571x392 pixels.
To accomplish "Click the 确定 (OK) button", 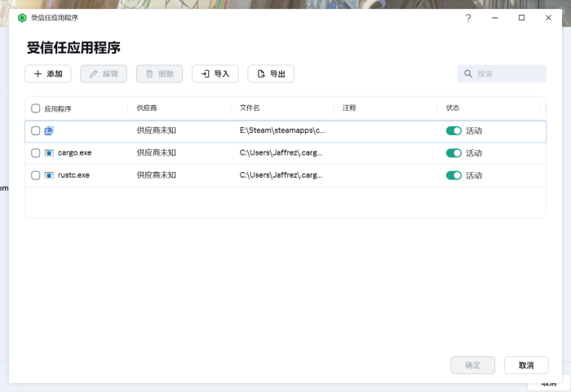I will click(472, 365).
